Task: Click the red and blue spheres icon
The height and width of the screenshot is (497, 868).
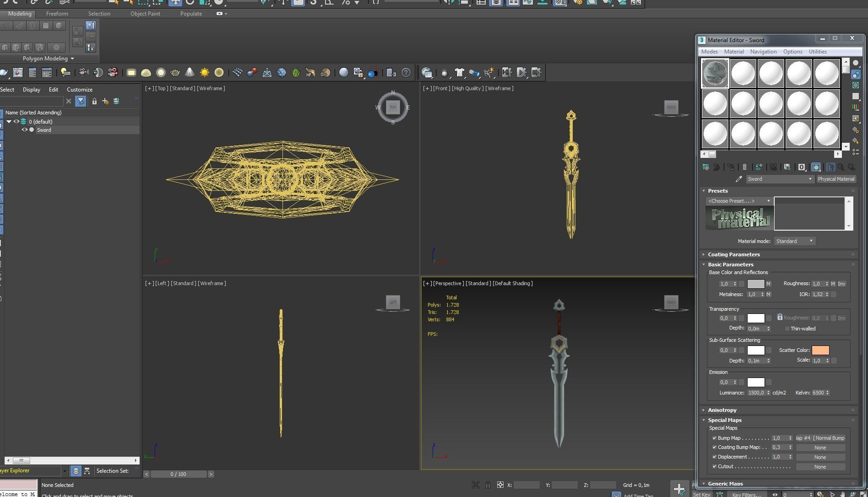Action: pyautogui.click(x=252, y=72)
